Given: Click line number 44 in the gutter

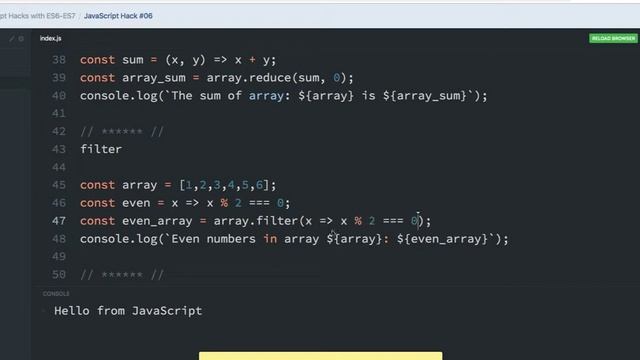Looking at the screenshot, I should (59, 167).
